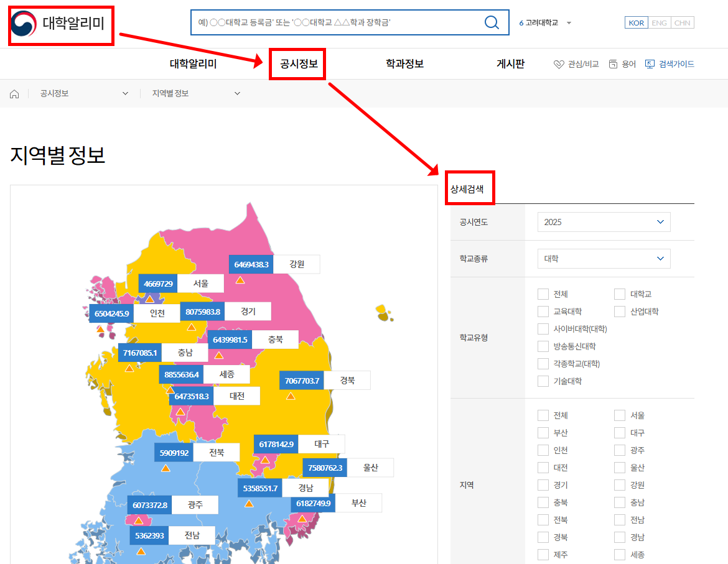Check the 각종학교(대학) checkbox
728x564 pixels.
(x=543, y=364)
